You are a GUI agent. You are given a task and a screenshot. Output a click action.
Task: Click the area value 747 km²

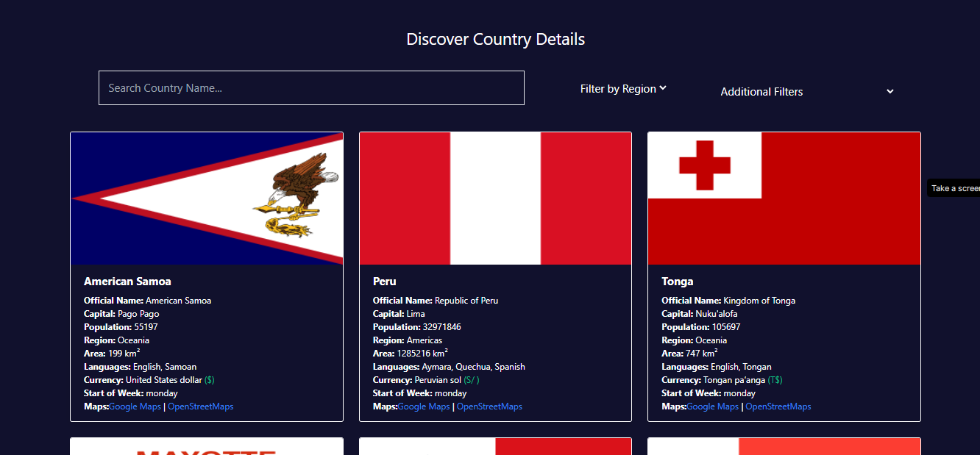tap(702, 354)
